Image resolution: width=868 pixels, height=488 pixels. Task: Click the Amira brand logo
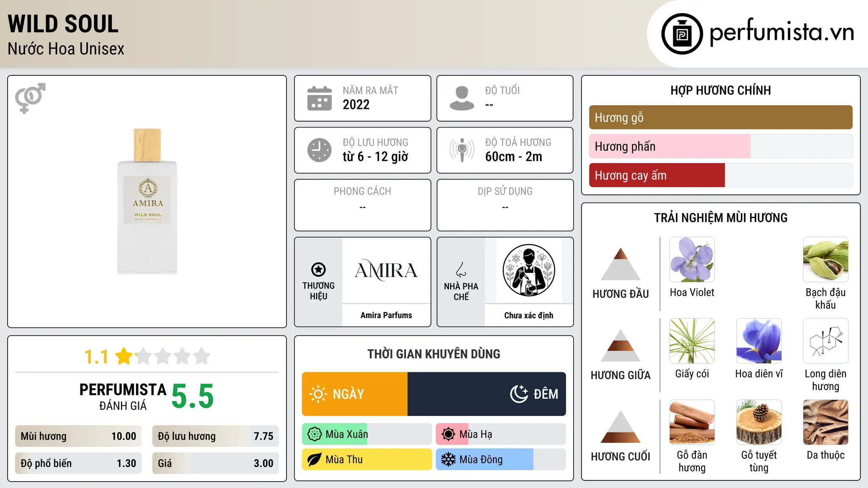tap(386, 271)
